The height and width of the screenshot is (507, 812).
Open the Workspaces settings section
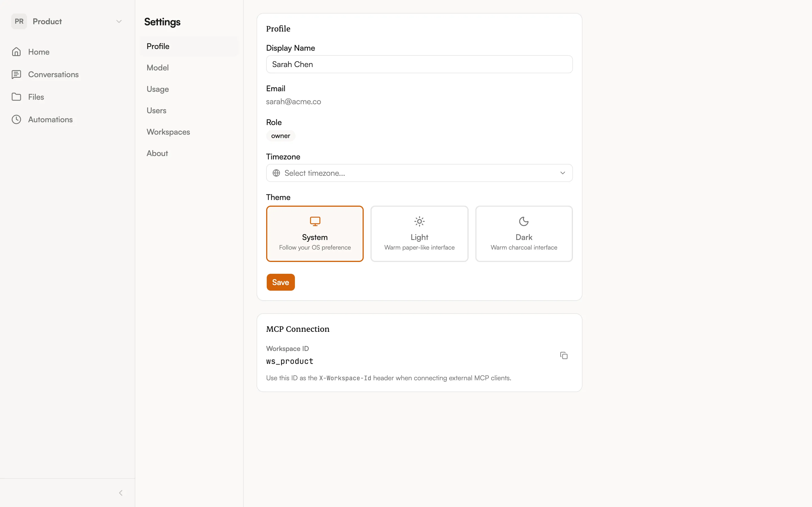pyautogui.click(x=168, y=132)
